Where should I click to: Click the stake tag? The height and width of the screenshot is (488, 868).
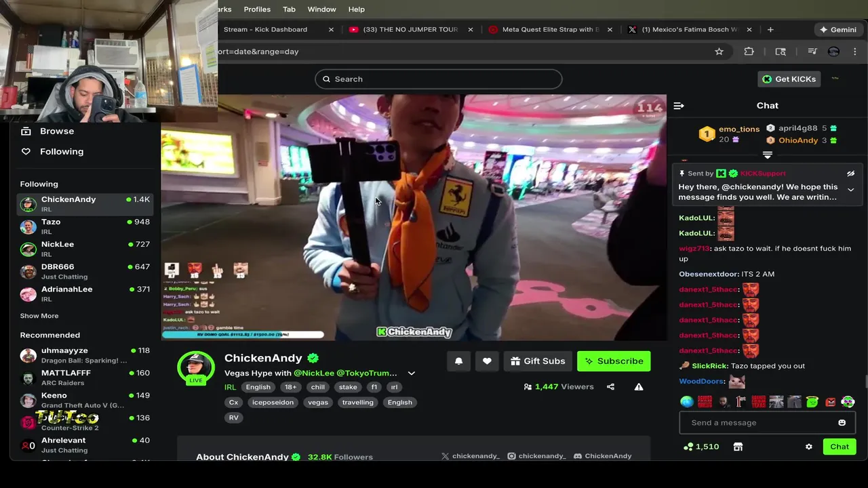[x=348, y=387]
